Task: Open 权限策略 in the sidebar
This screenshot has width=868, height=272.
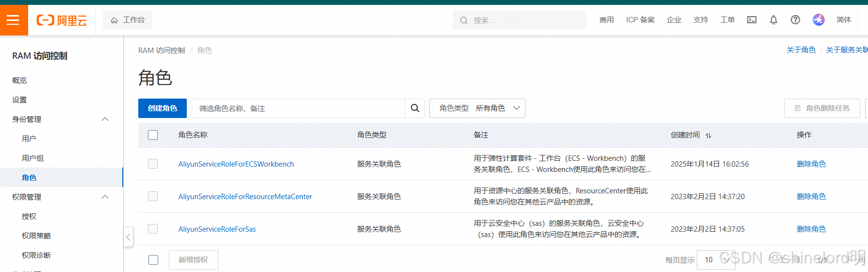Action: [x=36, y=236]
